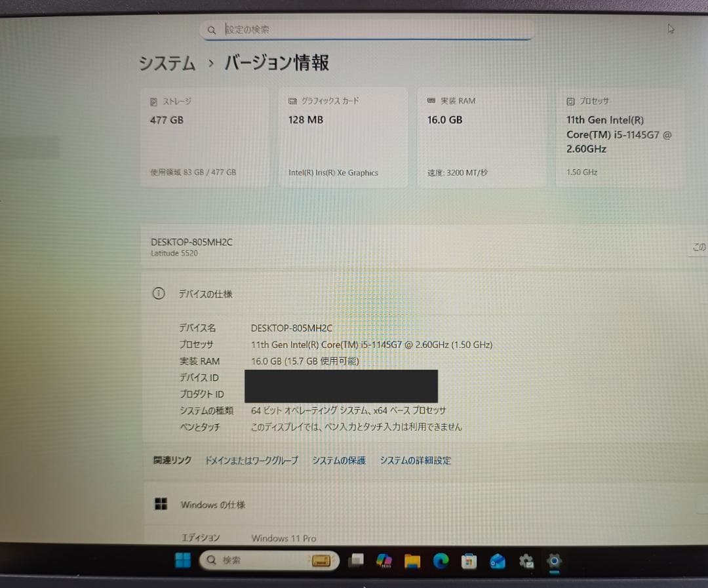Open the Start menu from the taskbar

(x=182, y=560)
